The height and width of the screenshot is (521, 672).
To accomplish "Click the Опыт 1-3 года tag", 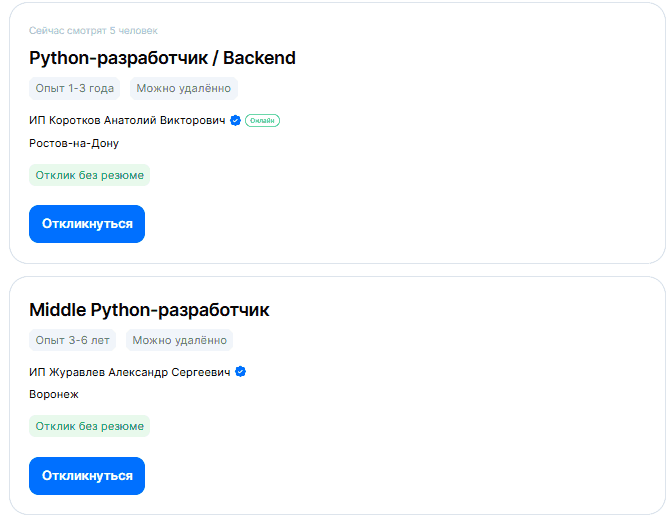I will click(x=75, y=88).
